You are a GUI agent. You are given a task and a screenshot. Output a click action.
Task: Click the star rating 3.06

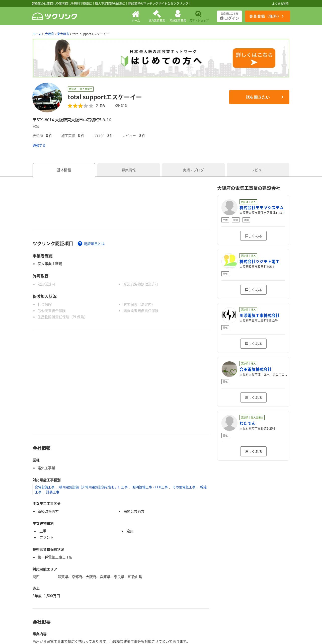coord(86,106)
